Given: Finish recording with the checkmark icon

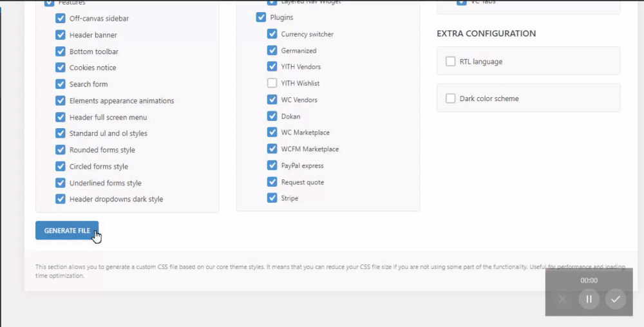Looking at the screenshot, I should (x=615, y=299).
